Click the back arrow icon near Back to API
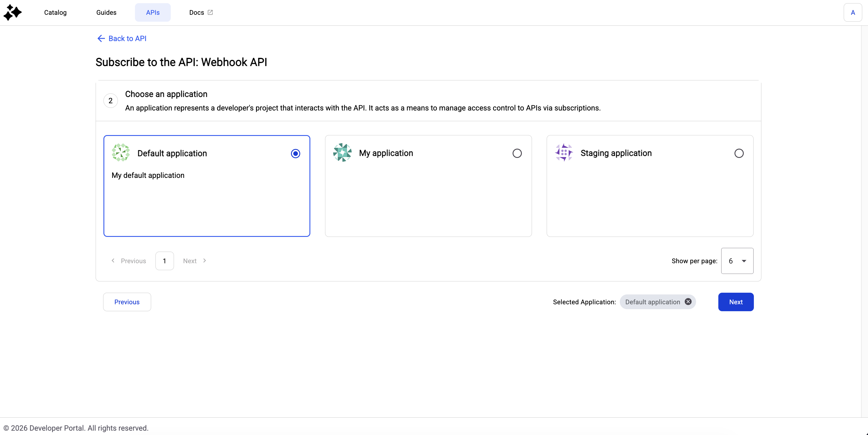Viewport: 868px width, 435px height. pyautogui.click(x=101, y=38)
